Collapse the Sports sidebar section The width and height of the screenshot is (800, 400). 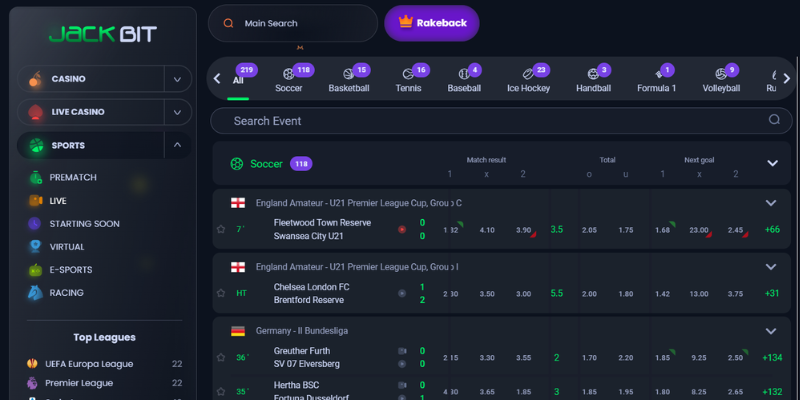(x=177, y=145)
